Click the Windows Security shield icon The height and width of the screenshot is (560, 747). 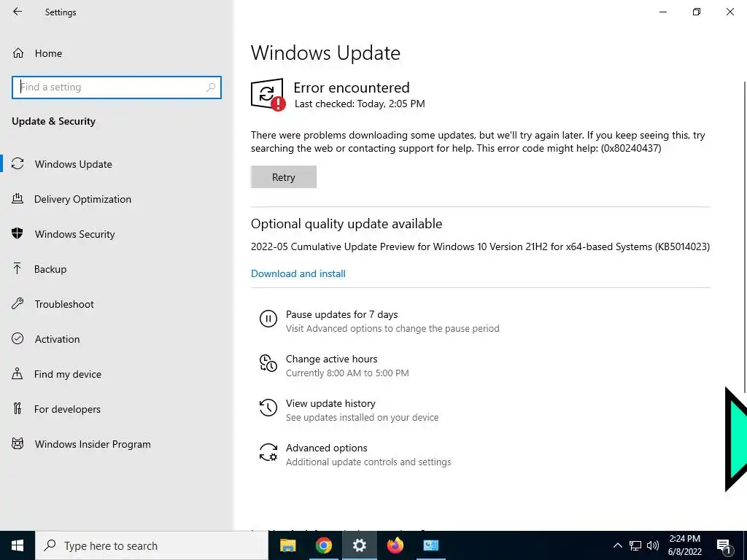pos(18,233)
